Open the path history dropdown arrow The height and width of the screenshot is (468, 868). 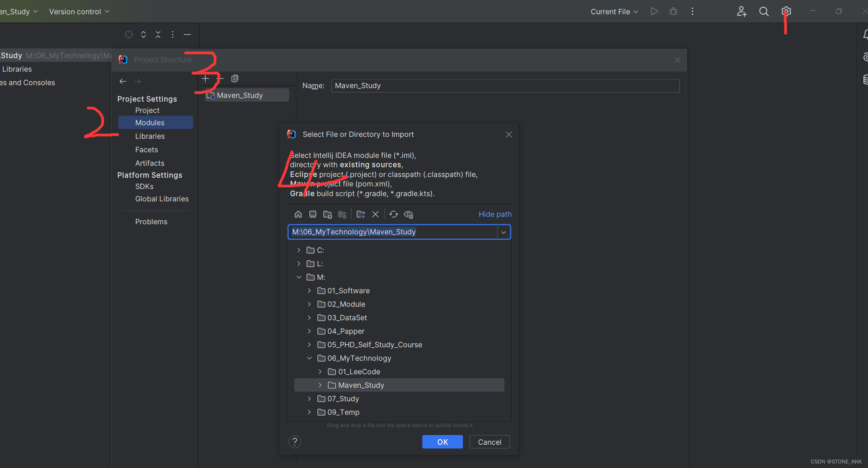503,232
